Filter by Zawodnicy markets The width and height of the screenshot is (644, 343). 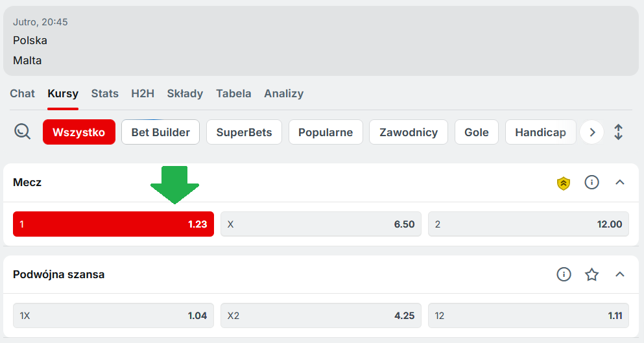coord(409,132)
